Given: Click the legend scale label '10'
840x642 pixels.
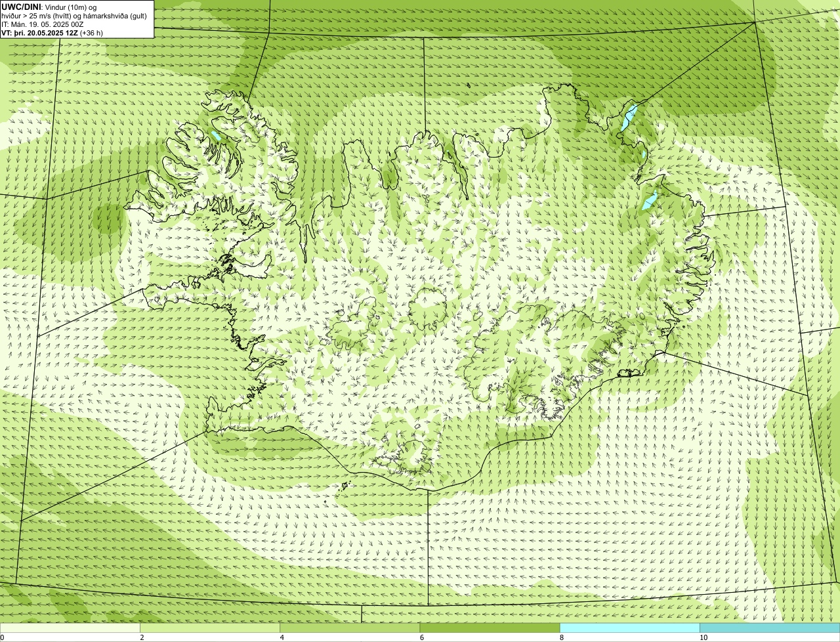Looking at the screenshot, I should click(x=703, y=637).
